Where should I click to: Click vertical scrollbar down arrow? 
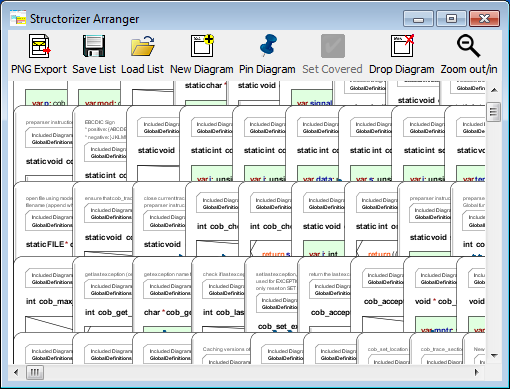click(494, 356)
